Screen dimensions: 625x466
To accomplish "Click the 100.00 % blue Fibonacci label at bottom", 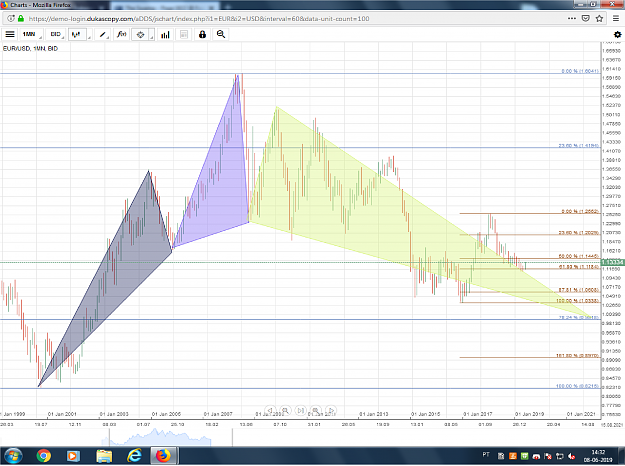I will click(x=577, y=386).
